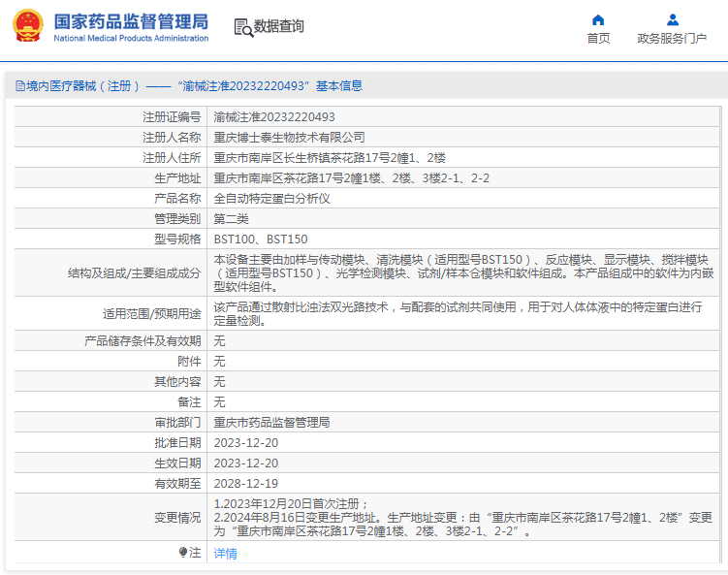Click the 生效日期 label
728x575 pixels.
(x=177, y=463)
